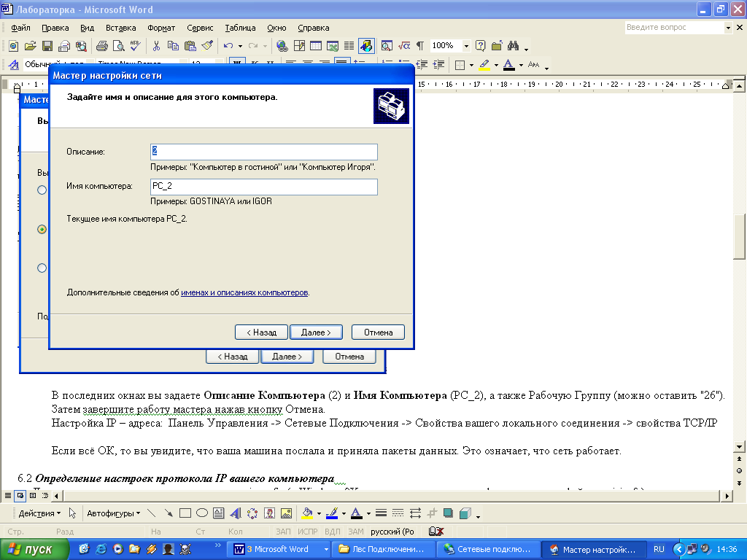The height and width of the screenshot is (560, 747).
Task: Open the Автофигуры dropdown menu
Action: pyautogui.click(x=113, y=513)
